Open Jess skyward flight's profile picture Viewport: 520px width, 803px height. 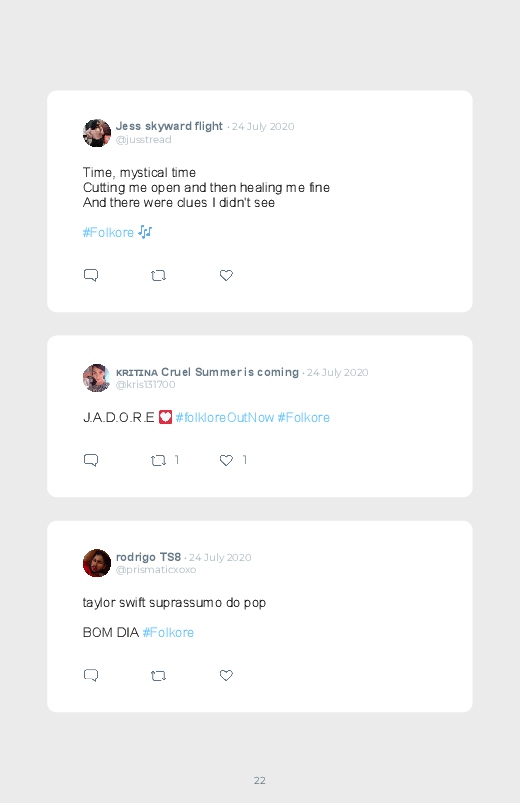pyautogui.click(x=97, y=133)
